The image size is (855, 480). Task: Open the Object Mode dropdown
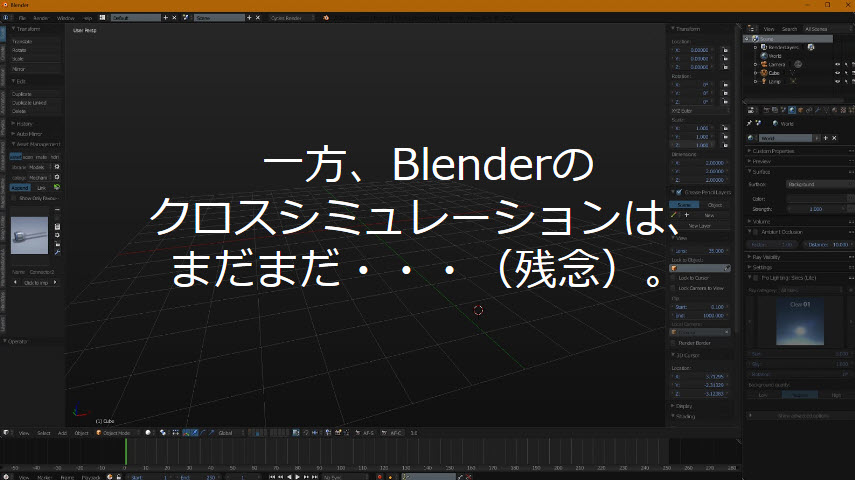point(116,433)
